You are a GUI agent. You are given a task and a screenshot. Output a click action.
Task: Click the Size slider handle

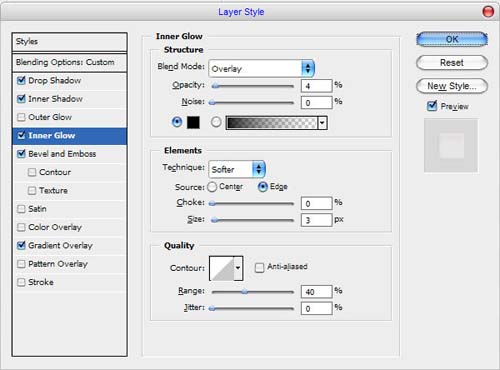coord(215,220)
